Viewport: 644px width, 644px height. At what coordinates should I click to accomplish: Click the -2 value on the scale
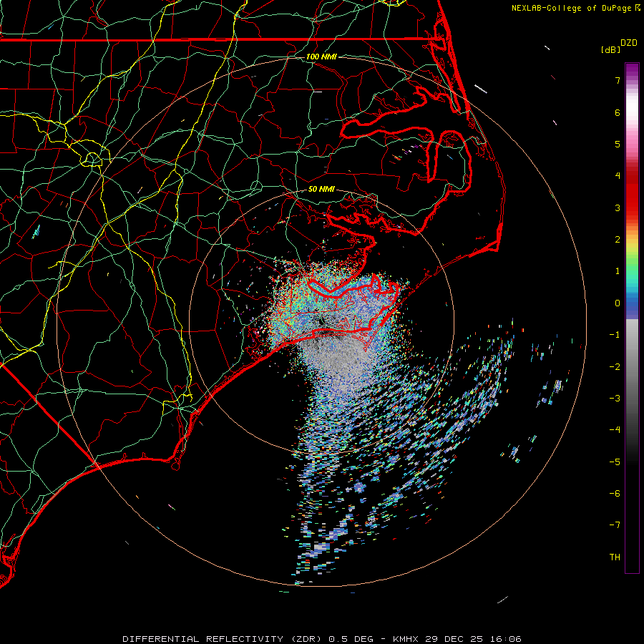615,367
